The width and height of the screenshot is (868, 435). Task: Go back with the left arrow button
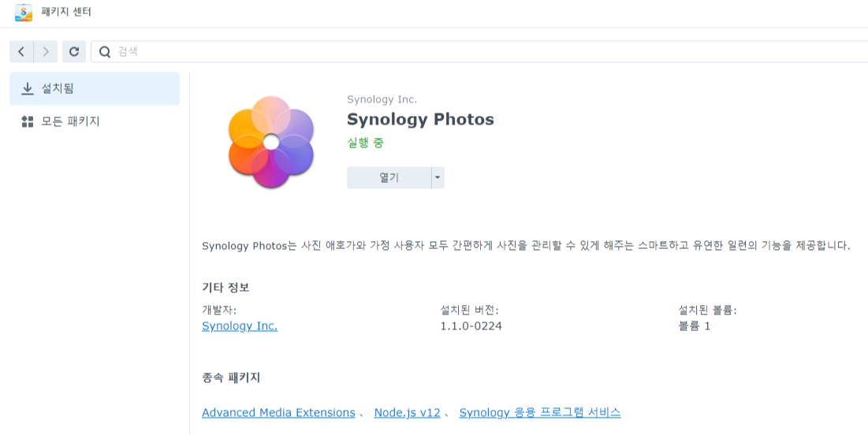tap(21, 51)
